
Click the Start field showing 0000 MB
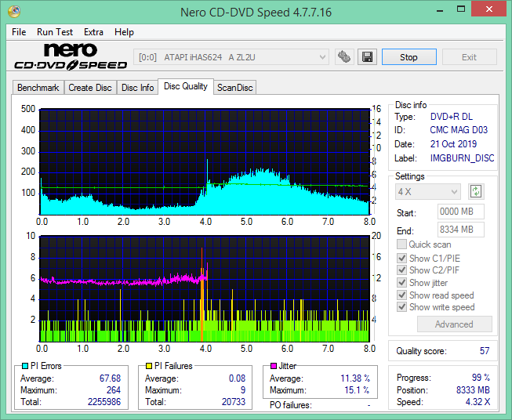pyautogui.click(x=460, y=212)
